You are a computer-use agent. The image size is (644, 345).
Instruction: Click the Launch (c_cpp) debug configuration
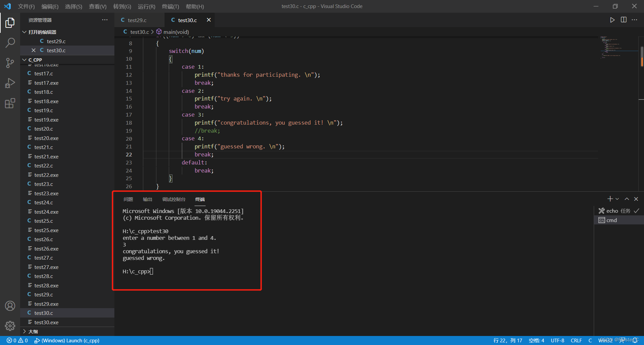pyautogui.click(x=67, y=340)
